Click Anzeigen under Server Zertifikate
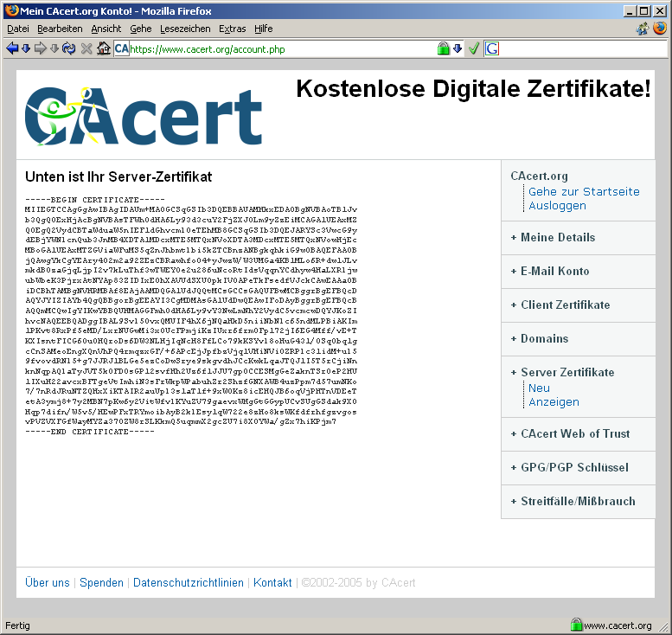Image resolution: width=672 pixels, height=635 pixels. [x=554, y=401]
